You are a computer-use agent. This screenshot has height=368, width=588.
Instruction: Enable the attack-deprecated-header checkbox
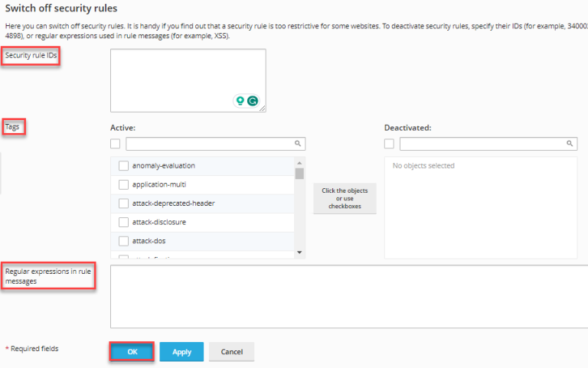(123, 204)
